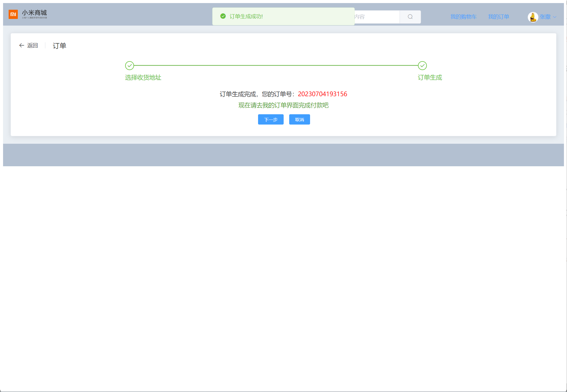Click the 小米商城 site title
Viewport: 567px width, 392px height.
pyautogui.click(x=34, y=13)
